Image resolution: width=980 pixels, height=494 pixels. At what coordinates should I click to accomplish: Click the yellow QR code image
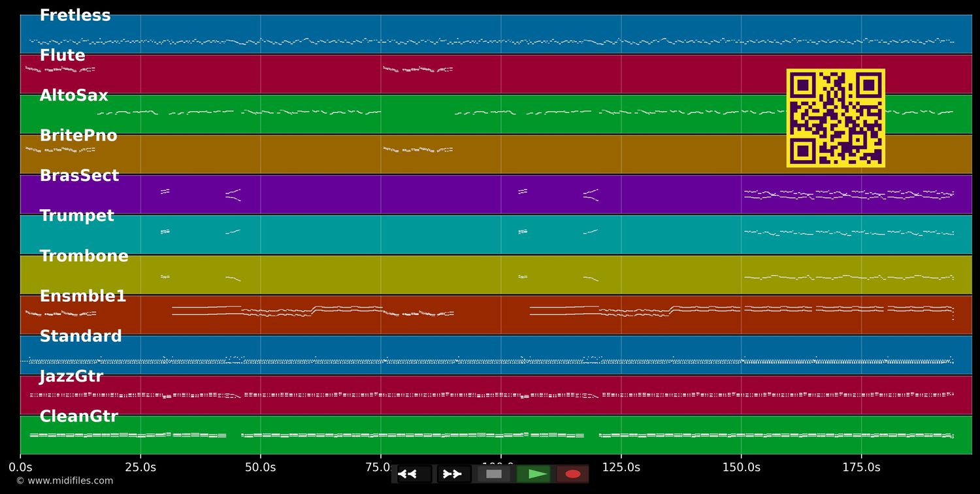tap(836, 118)
